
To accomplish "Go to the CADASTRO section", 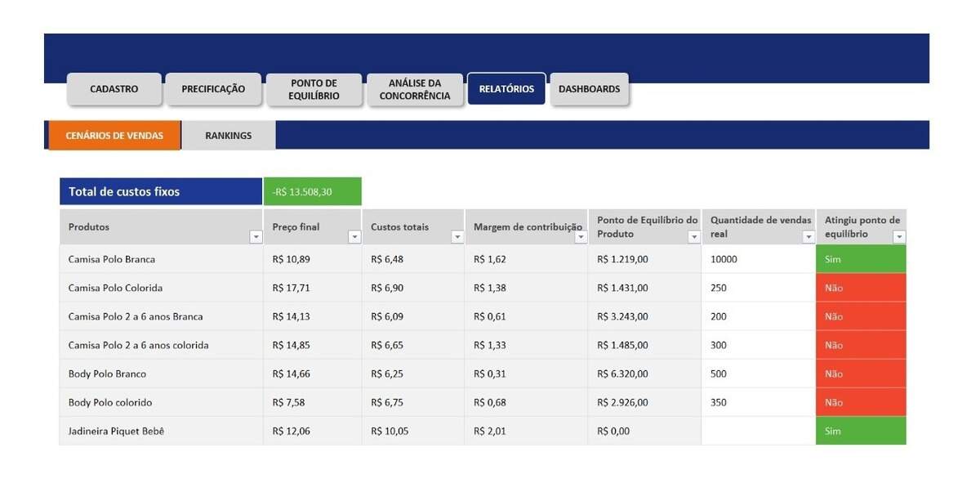I will click(x=114, y=89).
